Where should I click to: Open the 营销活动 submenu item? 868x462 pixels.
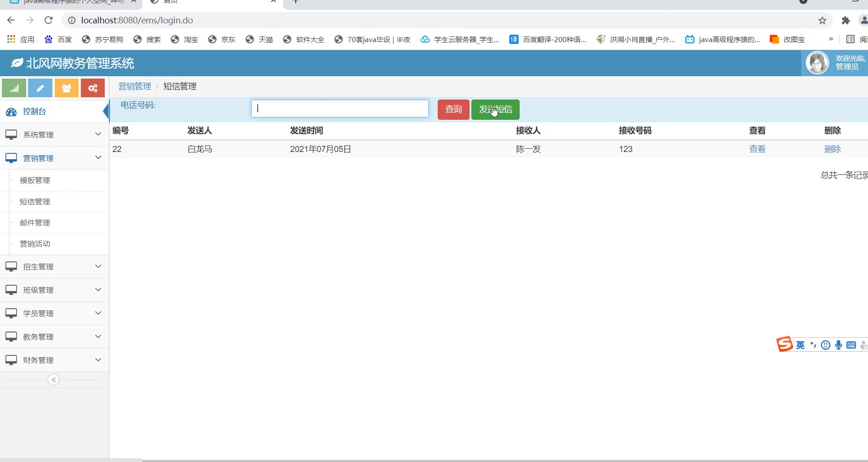tap(35, 244)
